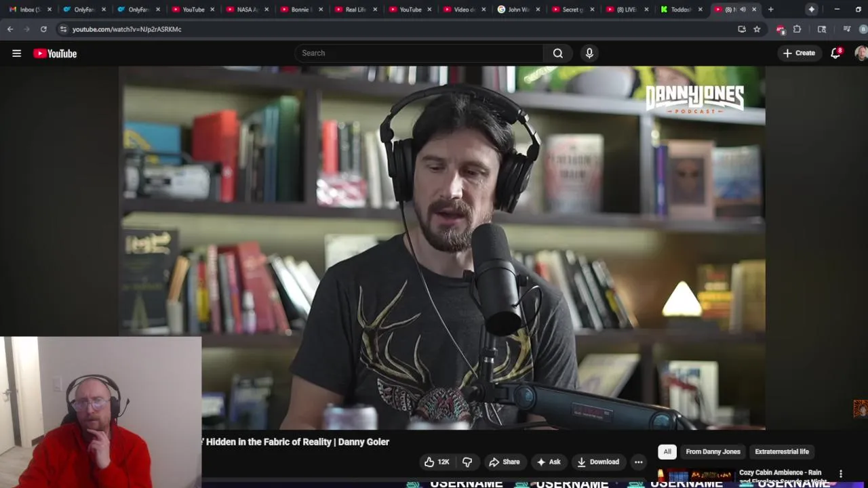
Task: Download the video
Action: click(598, 462)
